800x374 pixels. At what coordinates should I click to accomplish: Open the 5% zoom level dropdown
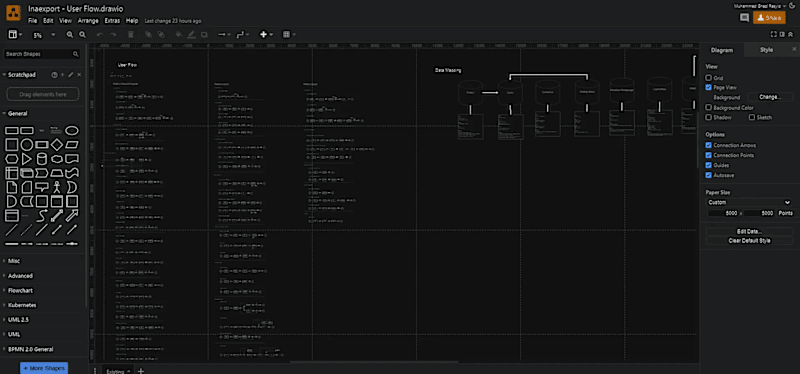[x=44, y=35]
